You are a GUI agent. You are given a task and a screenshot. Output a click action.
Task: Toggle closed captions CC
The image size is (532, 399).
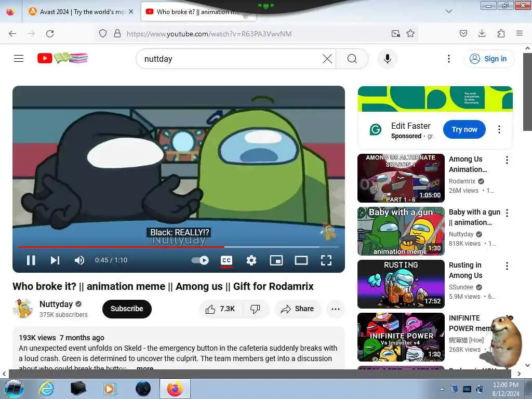click(x=227, y=261)
